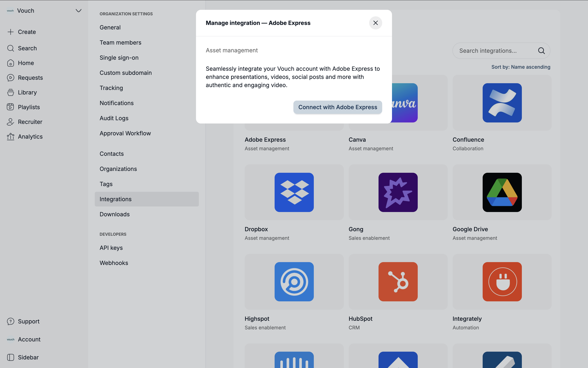Open Approval Workflow page

click(147, 133)
